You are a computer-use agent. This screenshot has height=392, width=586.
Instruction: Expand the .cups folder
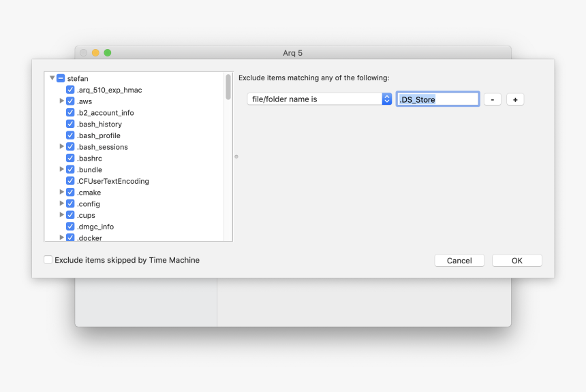click(x=62, y=215)
